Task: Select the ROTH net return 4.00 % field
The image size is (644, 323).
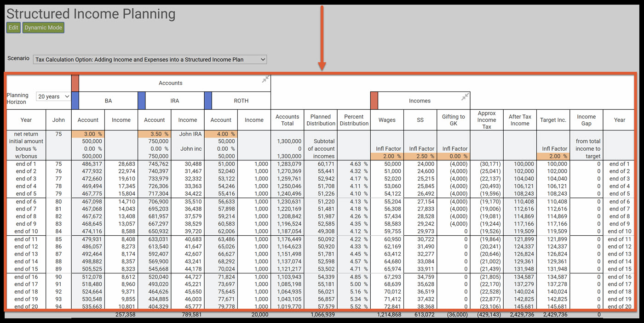Action: click(x=221, y=134)
